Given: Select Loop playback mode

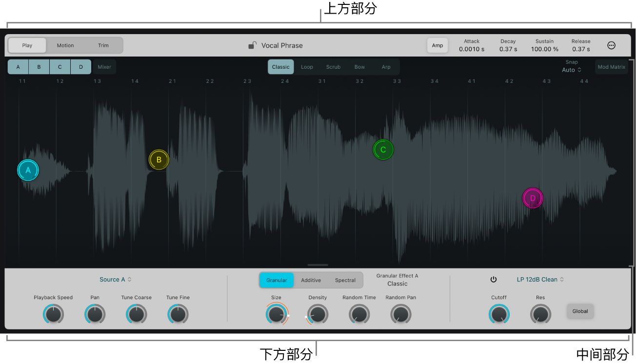Looking at the screenshot, I should (307, 67).
